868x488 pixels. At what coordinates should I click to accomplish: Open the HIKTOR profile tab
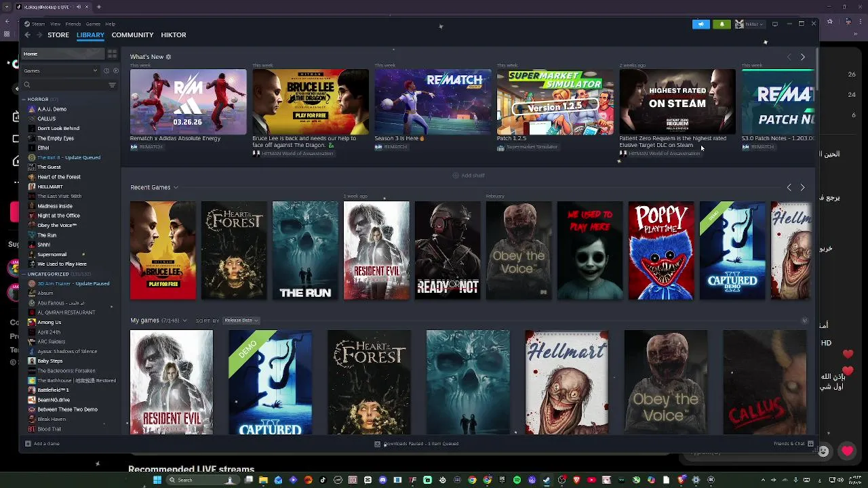[174, 35]
